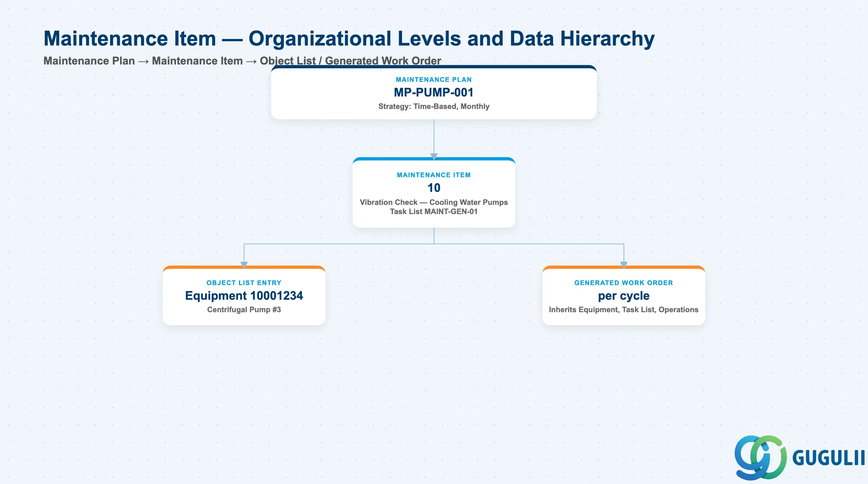Viewport: 868px width, 484px height.
Task: Select the 'per cycle' heading
Action: tap(624, 296)
